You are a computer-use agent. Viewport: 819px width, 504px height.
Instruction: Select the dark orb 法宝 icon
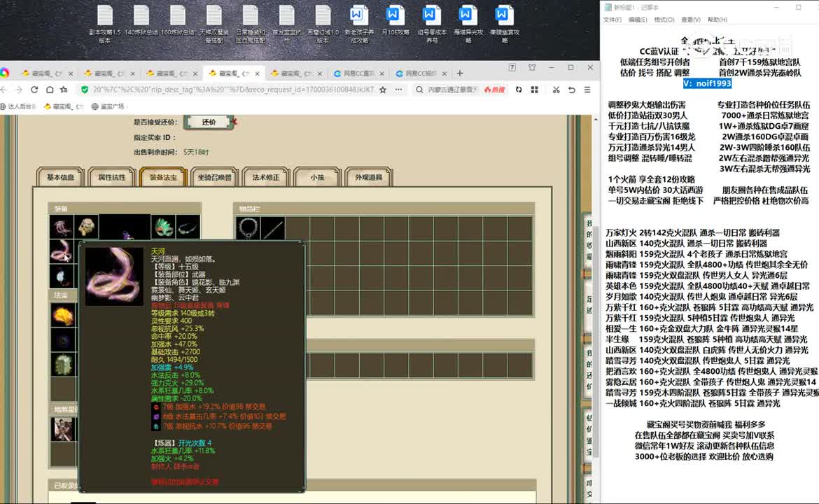(63, 340)
